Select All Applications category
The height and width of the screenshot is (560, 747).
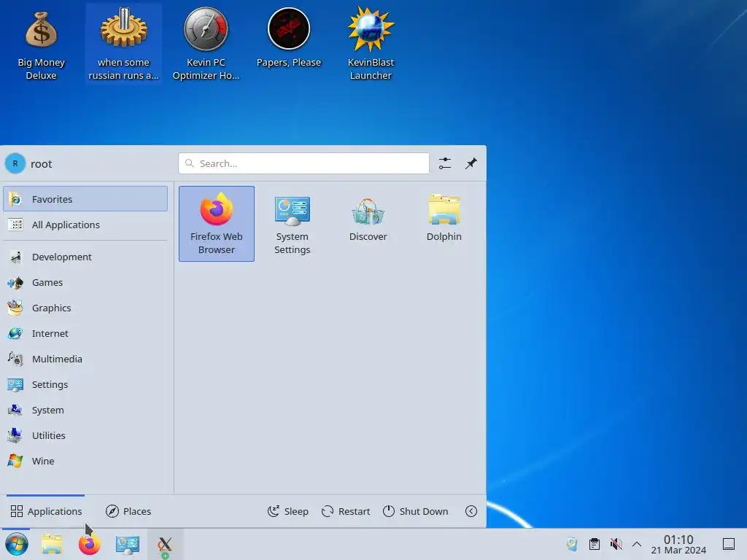coord(85,225)
